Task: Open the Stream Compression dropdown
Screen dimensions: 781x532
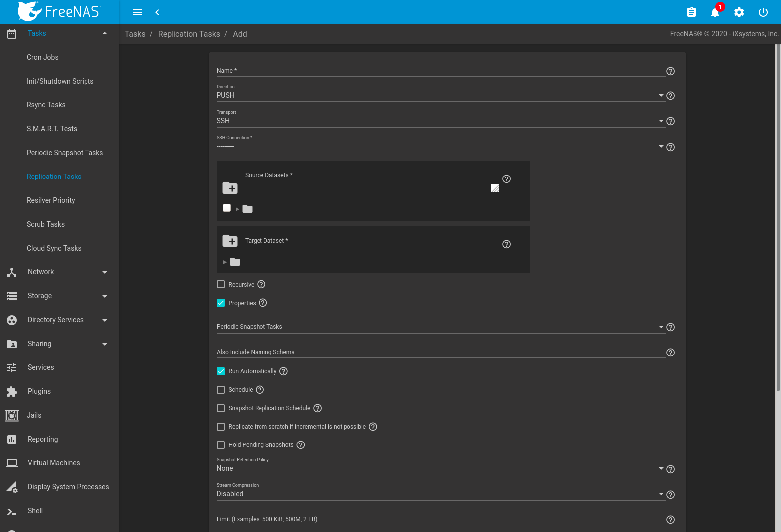Action: point(437,494)
